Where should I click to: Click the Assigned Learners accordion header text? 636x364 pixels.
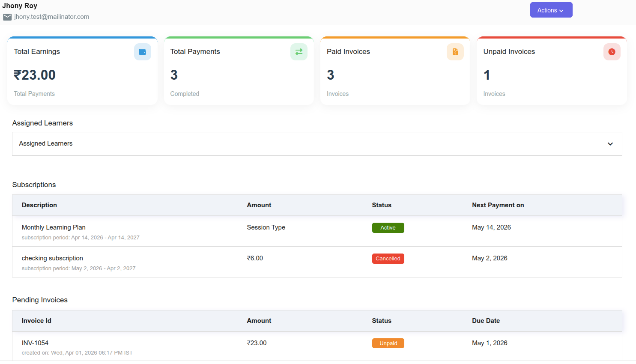pos(46,143)
